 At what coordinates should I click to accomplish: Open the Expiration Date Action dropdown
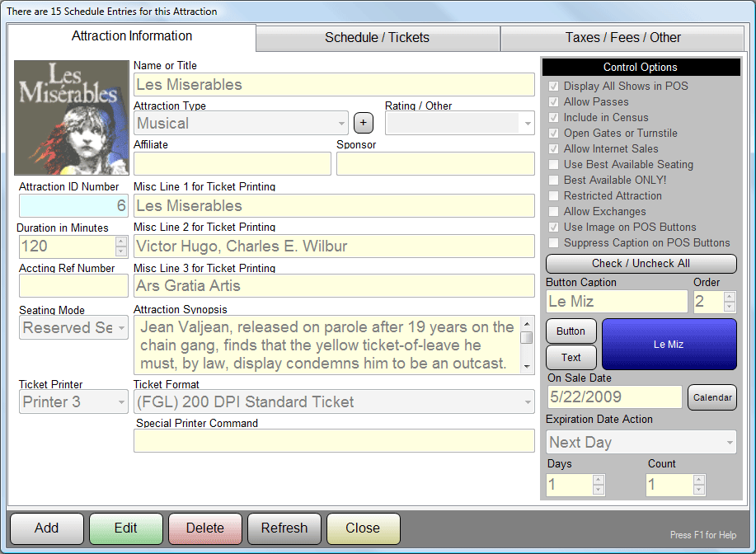coord(730,442)
